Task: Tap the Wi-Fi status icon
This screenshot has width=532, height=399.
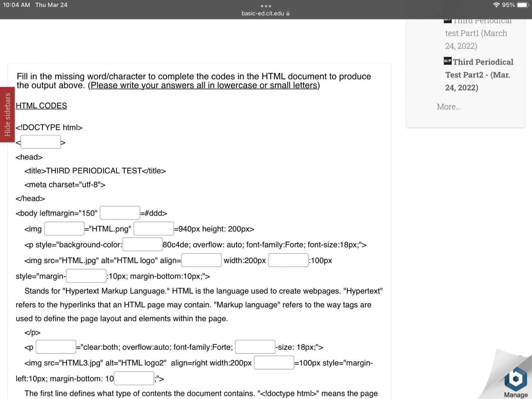Action: pyautogui.click(x=496, y=5)
